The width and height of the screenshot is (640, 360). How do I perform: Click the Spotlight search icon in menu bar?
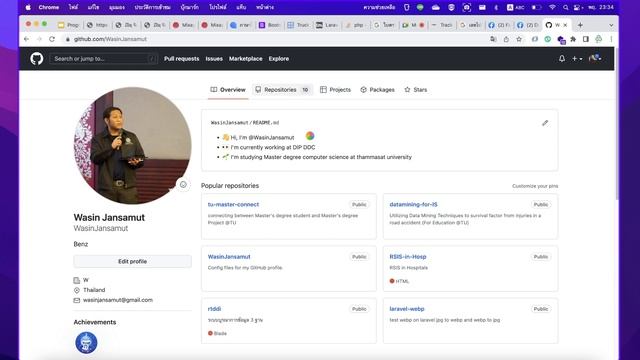565,7
